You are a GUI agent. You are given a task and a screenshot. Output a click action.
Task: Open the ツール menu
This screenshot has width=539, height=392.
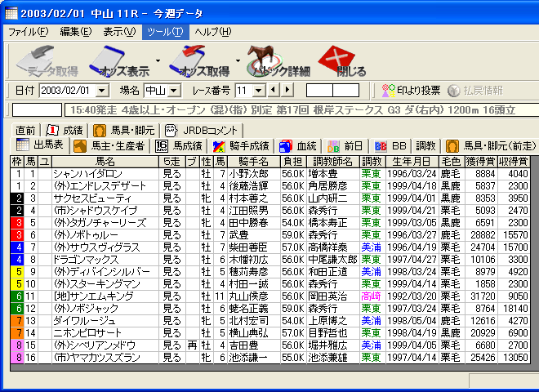(x=163, y=31)
